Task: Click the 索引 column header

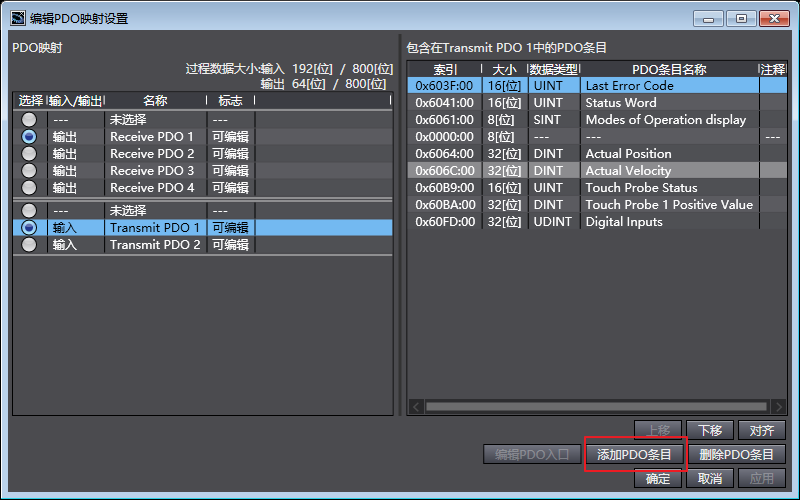Action: tap(445, 69)
